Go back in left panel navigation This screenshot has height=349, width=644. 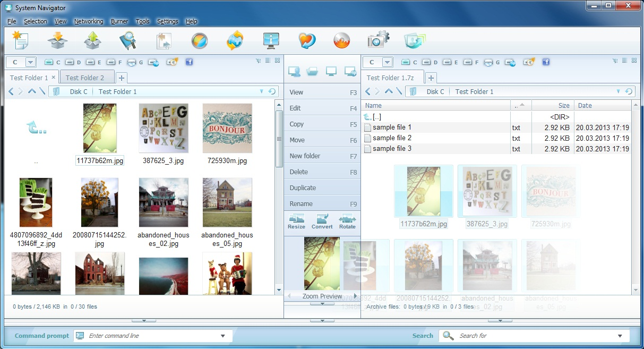(x=11, y=91)
